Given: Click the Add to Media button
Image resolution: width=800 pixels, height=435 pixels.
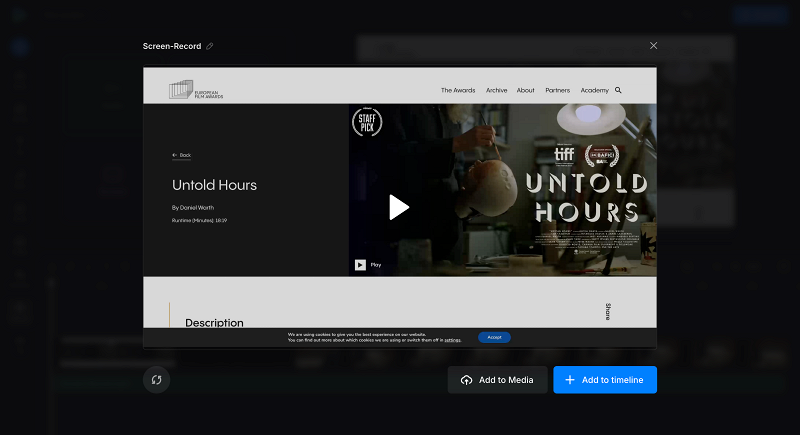Looking at the screenshot, I should 497,380.
